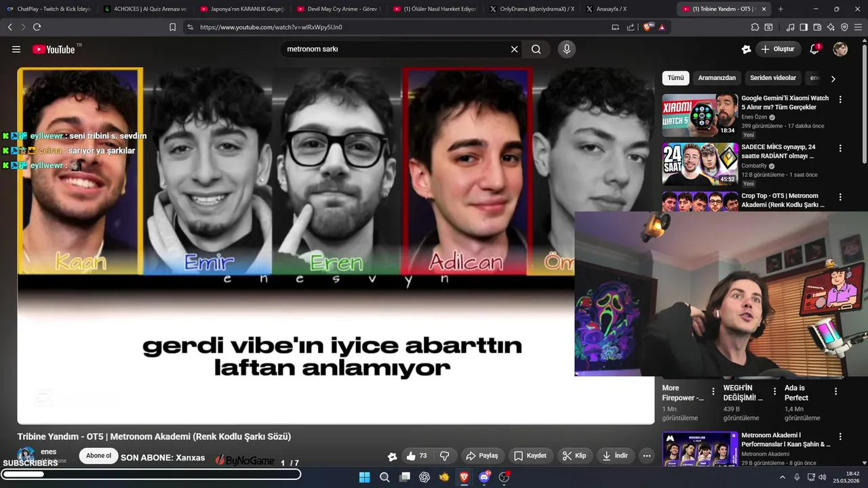Open options for the SADECE MİKS video
868x488 pixels.
(x=840, y=148)
